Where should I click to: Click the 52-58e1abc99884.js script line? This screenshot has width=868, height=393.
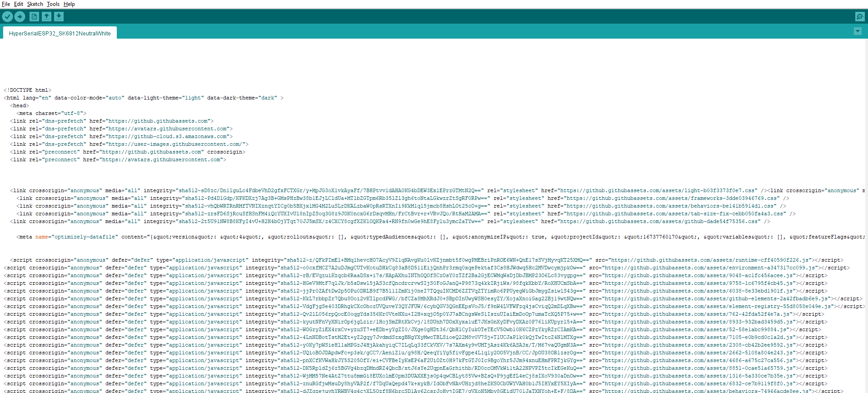pyautogui.click(x=412, y=330)
